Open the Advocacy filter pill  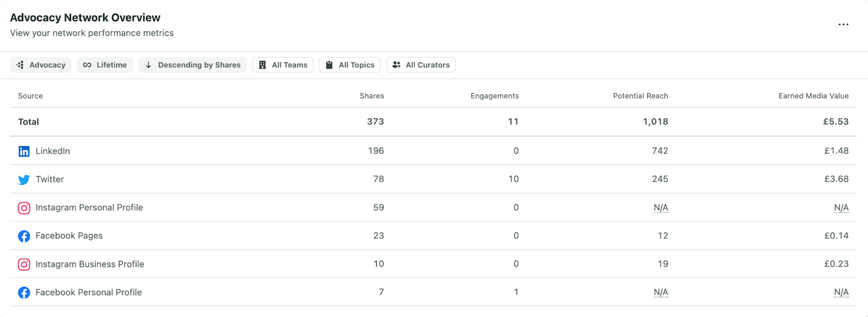pos(41,65)
